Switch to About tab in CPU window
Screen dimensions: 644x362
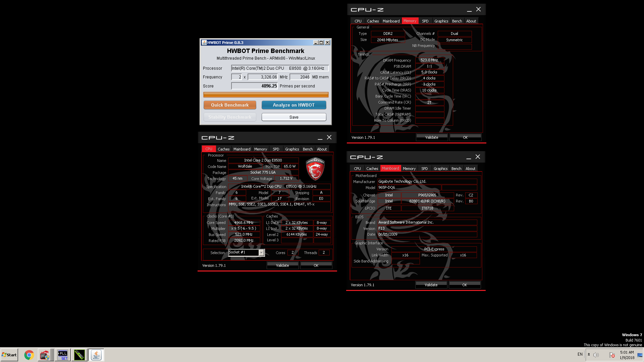[x=322, y=149]
